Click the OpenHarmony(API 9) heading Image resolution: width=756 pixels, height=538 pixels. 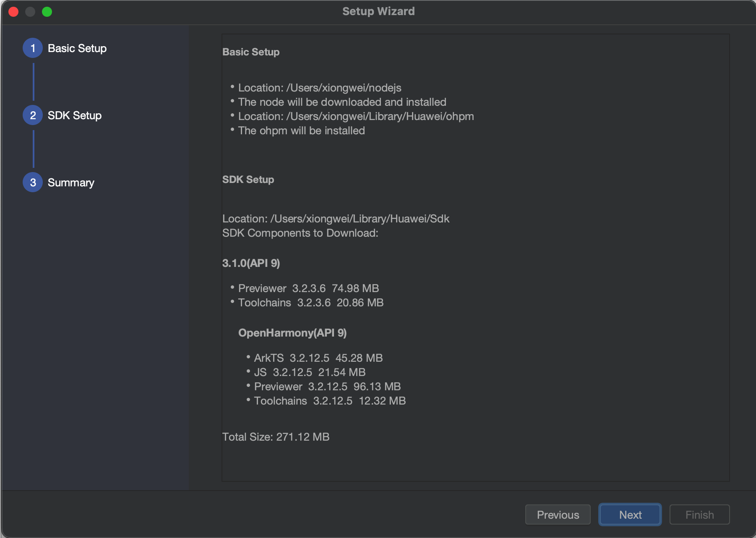[292, 333]
